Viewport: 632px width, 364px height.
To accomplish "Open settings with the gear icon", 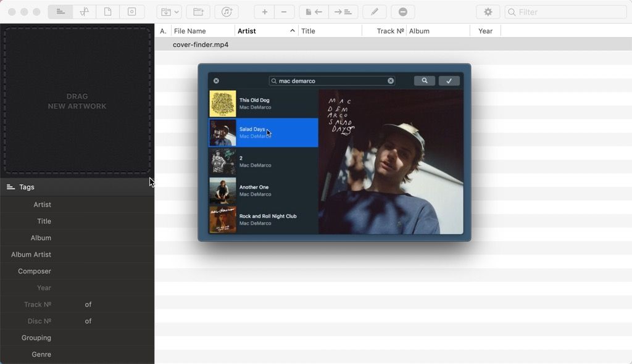I will coord(488,12).
